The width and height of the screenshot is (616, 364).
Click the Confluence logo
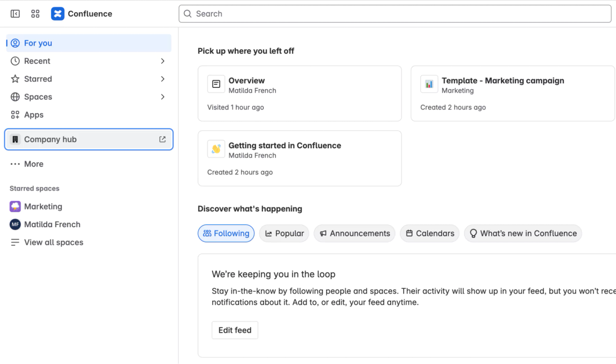coord(58,13)
